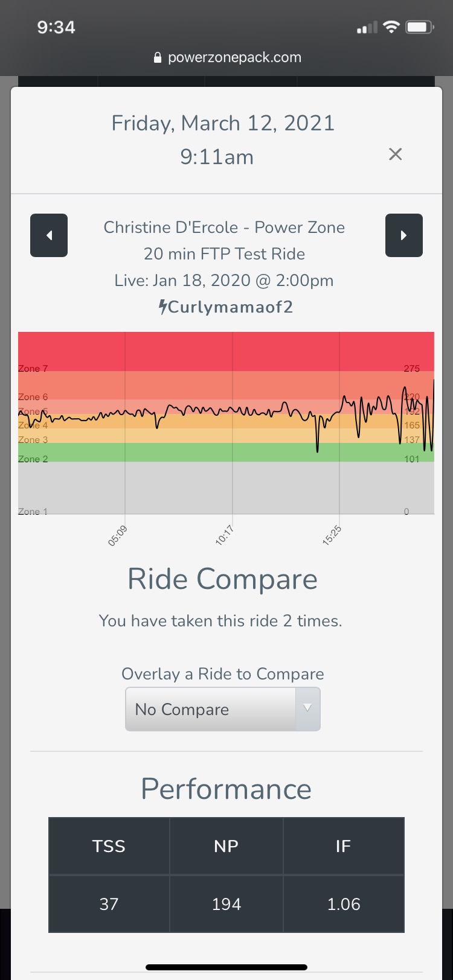Click the NP value 194 cell
453x980 pixels.
(x=226, y=904)
